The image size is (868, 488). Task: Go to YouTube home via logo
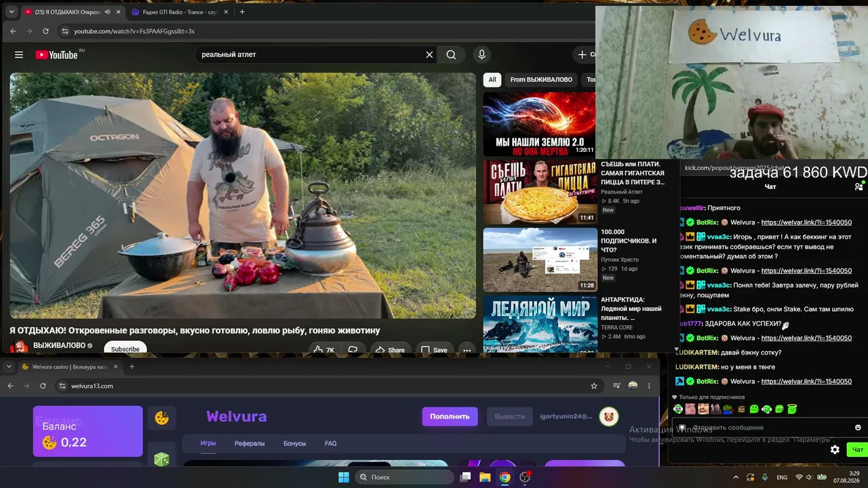click(x=57, y=55)
